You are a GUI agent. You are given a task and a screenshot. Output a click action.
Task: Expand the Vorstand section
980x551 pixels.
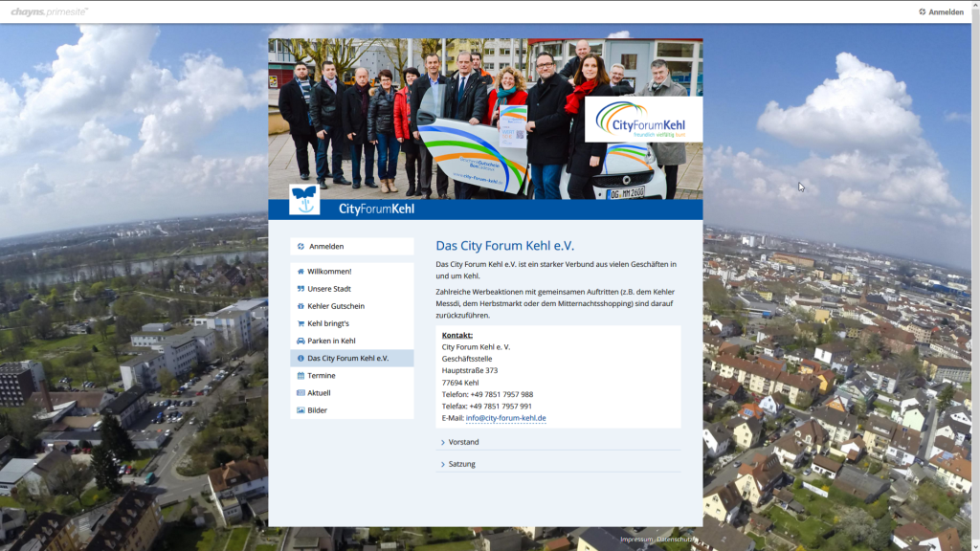(x=558, y=442)
